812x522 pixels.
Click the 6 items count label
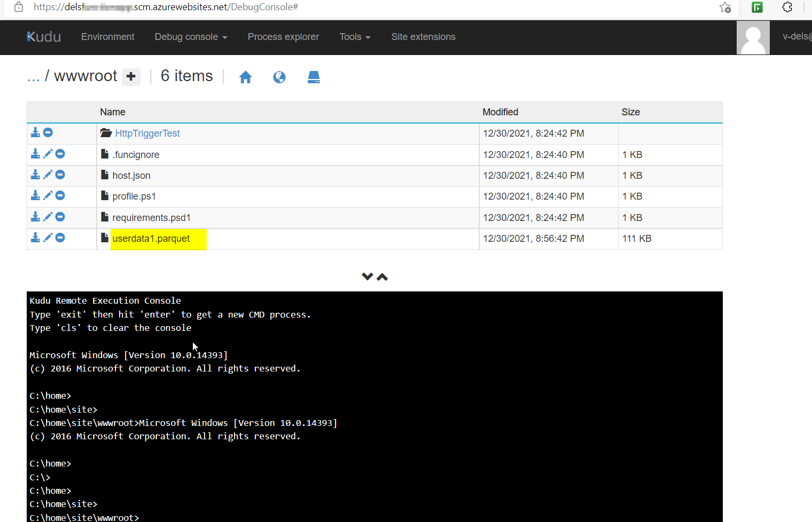point(187,76)
